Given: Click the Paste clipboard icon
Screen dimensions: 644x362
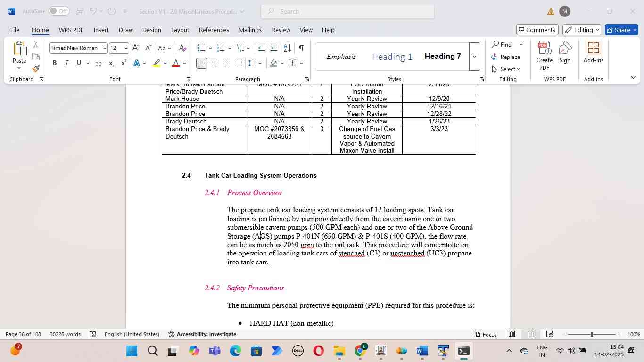Looking at the screenshot, I should [19, 49].
